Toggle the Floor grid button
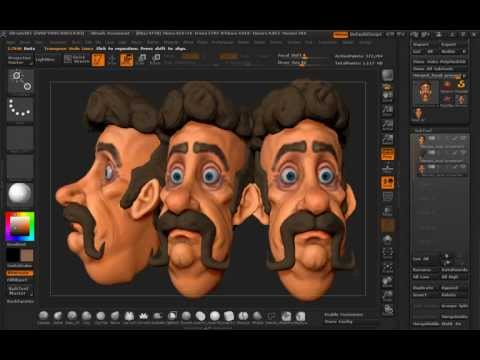Screen dimensions: 480x360 pos(387,168)
